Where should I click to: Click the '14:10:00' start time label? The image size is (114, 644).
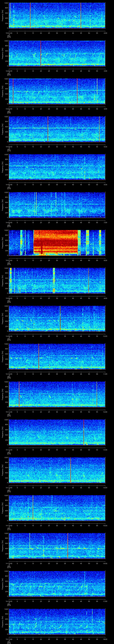[9, 374]
